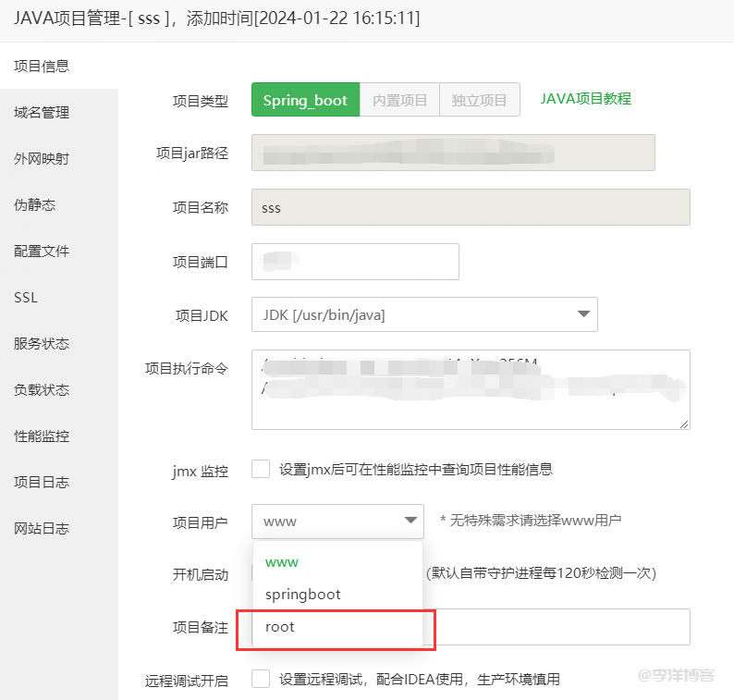Go to 配置文件 tab
Screen dimensions: 734x700
point(42,252)
